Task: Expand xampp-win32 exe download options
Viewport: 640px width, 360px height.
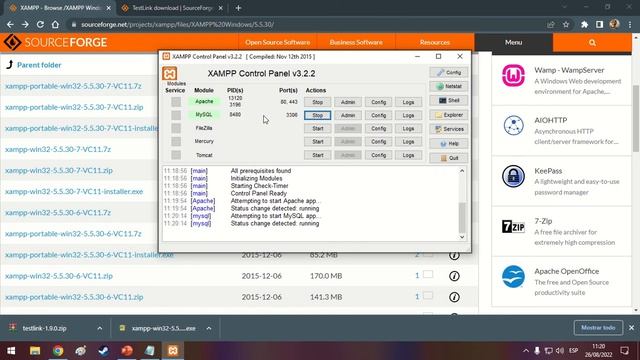Action: tap(209, 328)
